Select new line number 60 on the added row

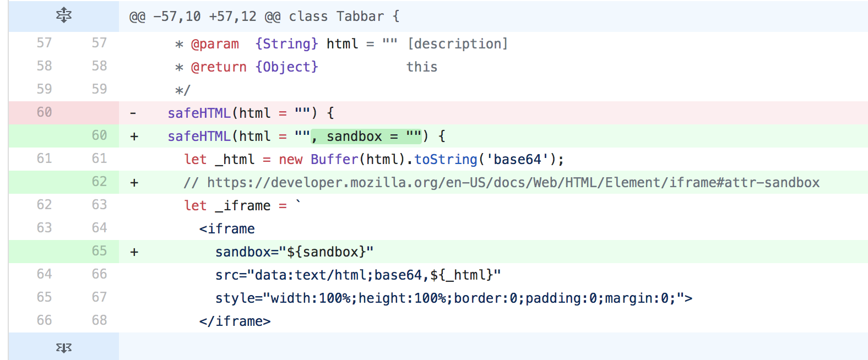pyautogui.click(x=99, y=135)
